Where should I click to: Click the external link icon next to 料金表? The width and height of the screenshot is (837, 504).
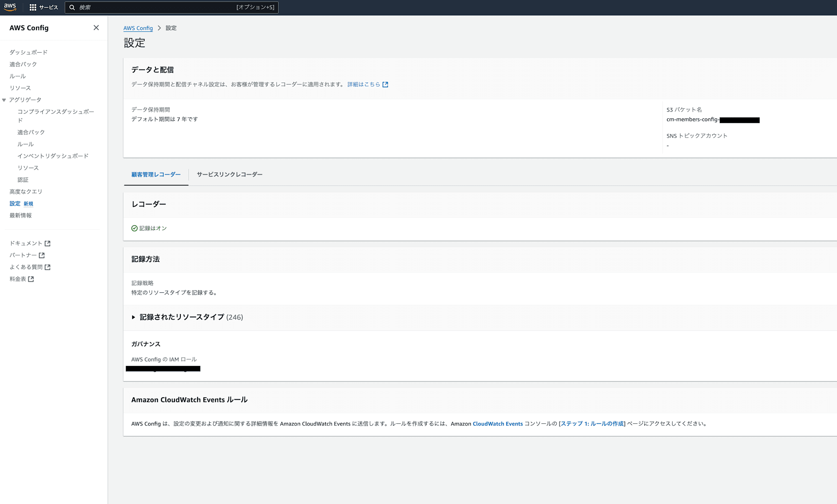tap(31, 279)
